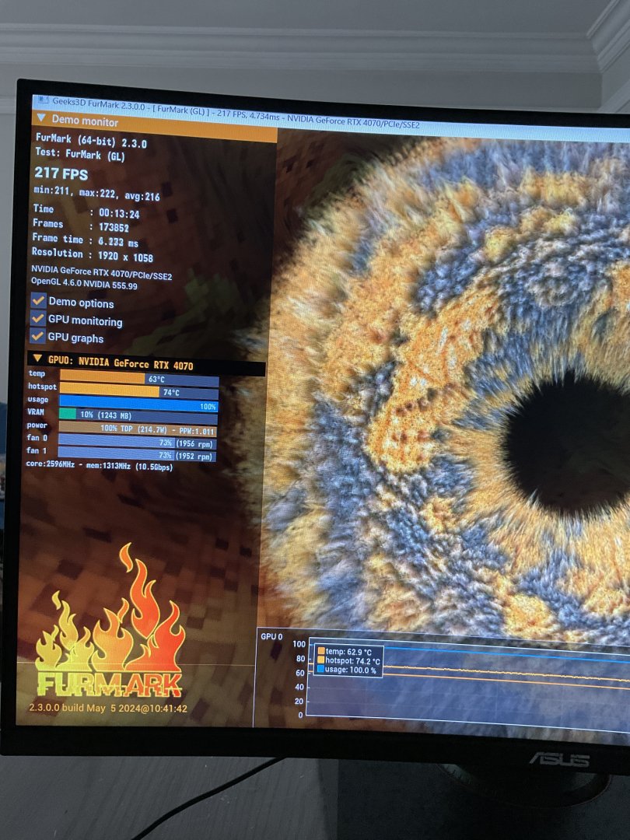Click the Test: FurMark (GL) line
This screenshot has height=840, width=630.
coord(80,154)
